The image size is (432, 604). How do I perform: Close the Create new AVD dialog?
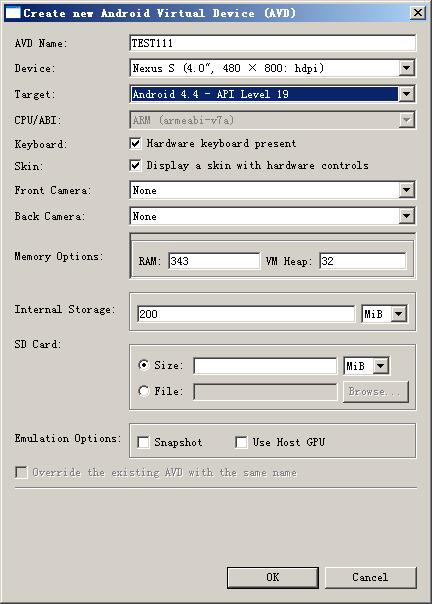418,13
